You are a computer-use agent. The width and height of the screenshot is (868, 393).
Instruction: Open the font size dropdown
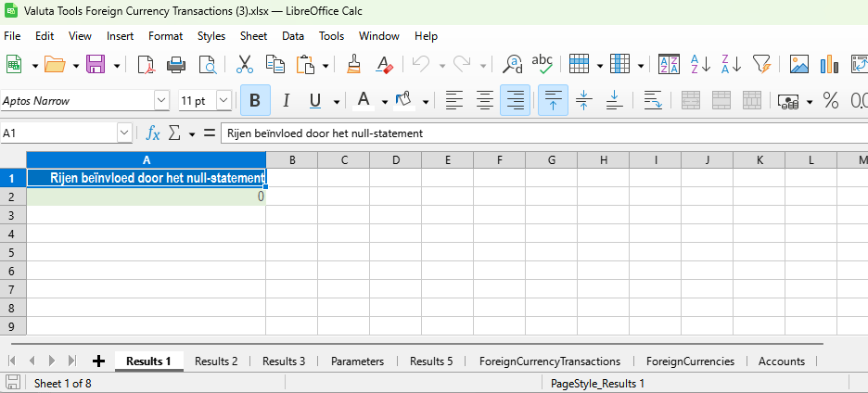coord(223,100)
